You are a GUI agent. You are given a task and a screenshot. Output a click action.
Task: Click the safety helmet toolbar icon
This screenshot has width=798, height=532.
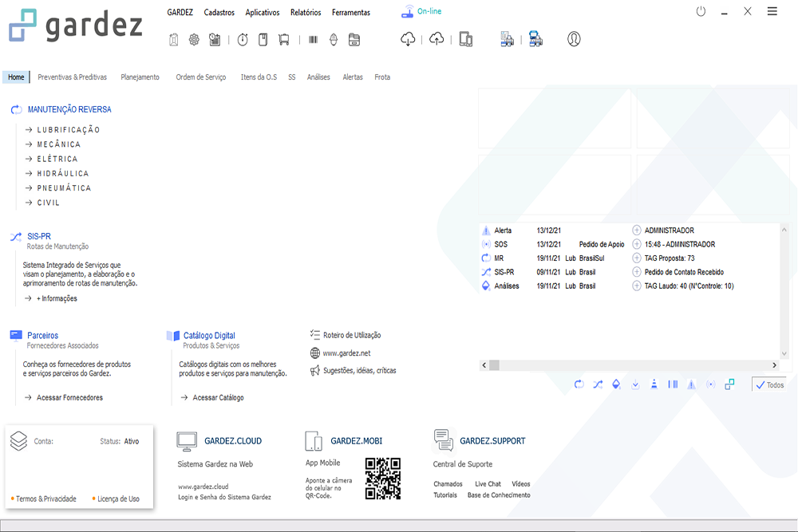point(334,39)
